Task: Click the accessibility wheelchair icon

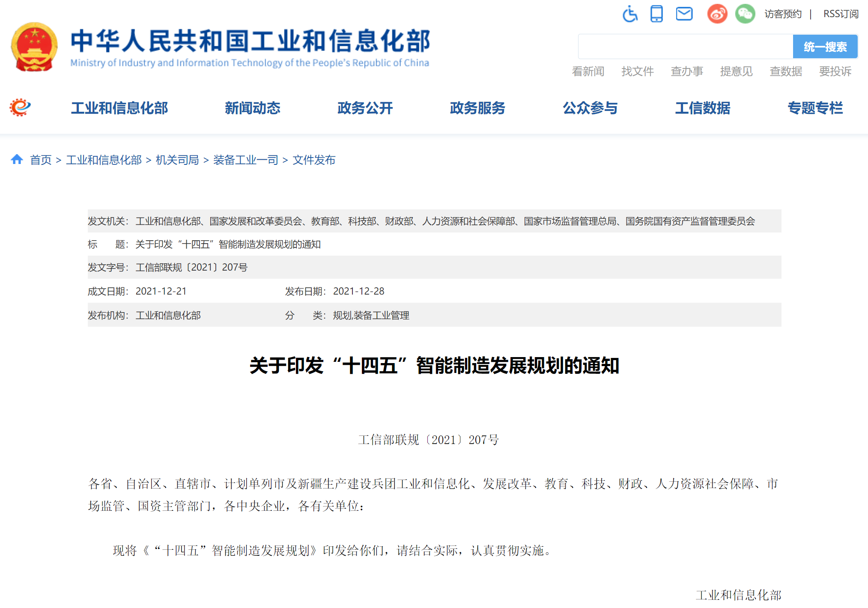Action: [630, 14]
